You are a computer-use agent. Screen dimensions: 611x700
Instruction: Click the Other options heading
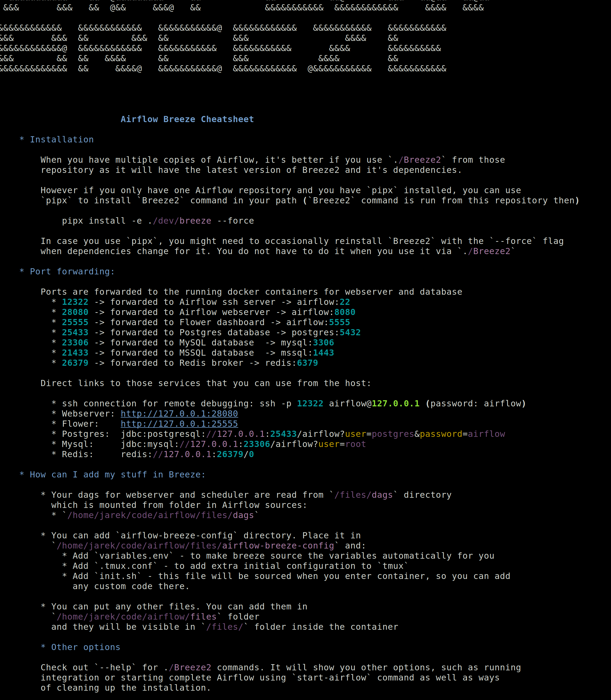pos(85,647)
